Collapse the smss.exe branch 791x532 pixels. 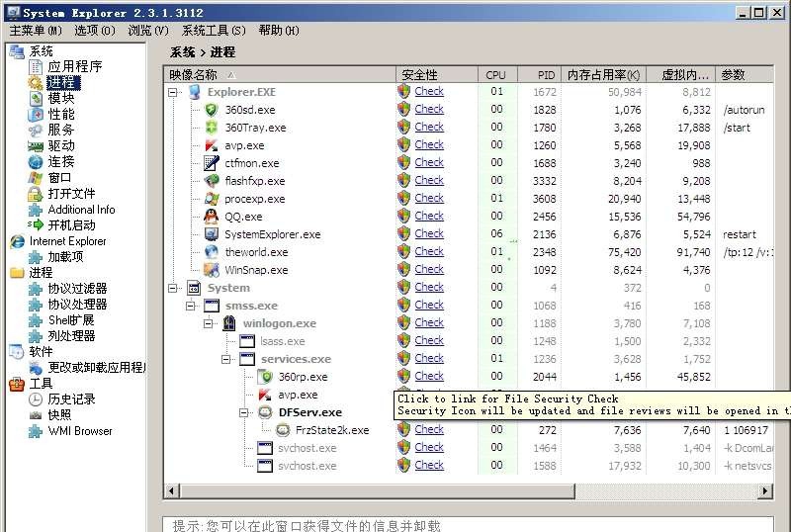[191, 306]
